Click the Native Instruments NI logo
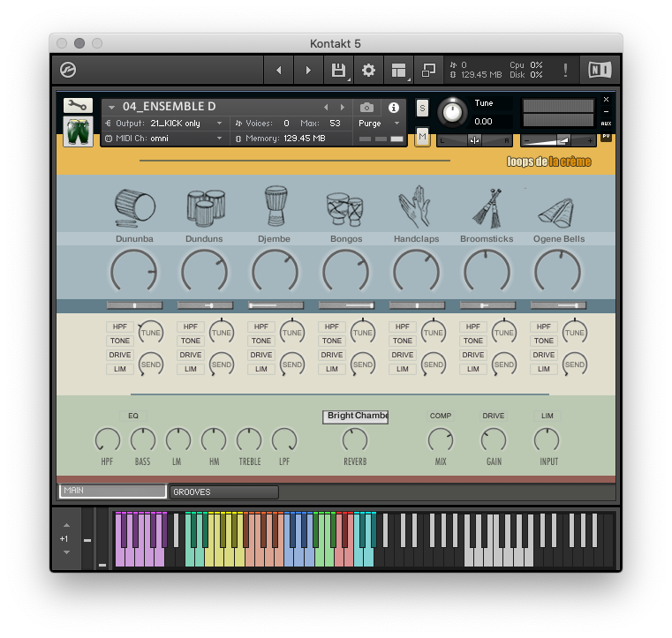Screen dimensions: 672x638 point(600,70)
